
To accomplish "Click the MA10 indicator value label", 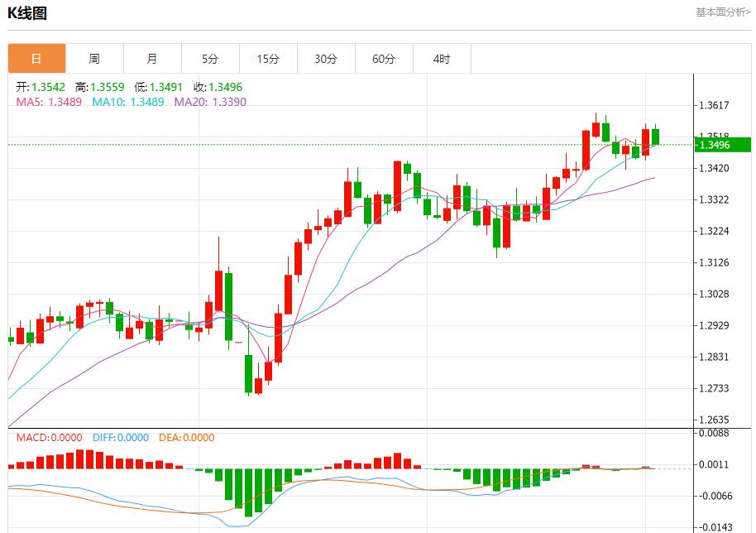I will (127, 102).
